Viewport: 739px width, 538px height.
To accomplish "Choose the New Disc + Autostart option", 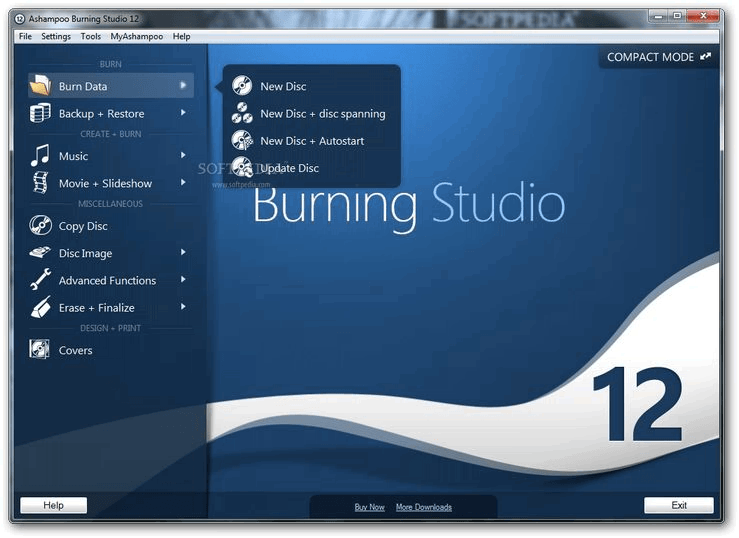I will pos(312,141).
